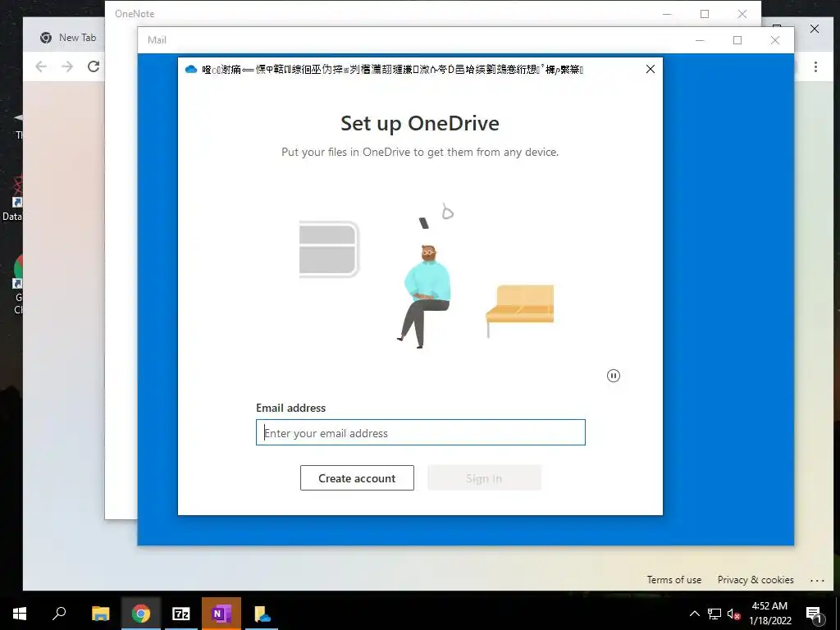This screenshot has height=630, width=840.
Task: Open the network status tray icon
Action: tap(714, 614)
